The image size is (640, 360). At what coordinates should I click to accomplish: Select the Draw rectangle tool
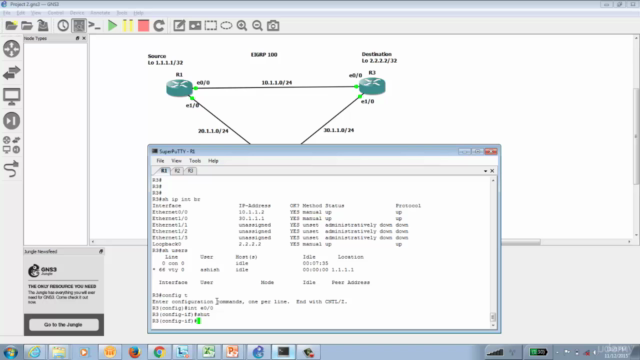click(x=211, y=26)
